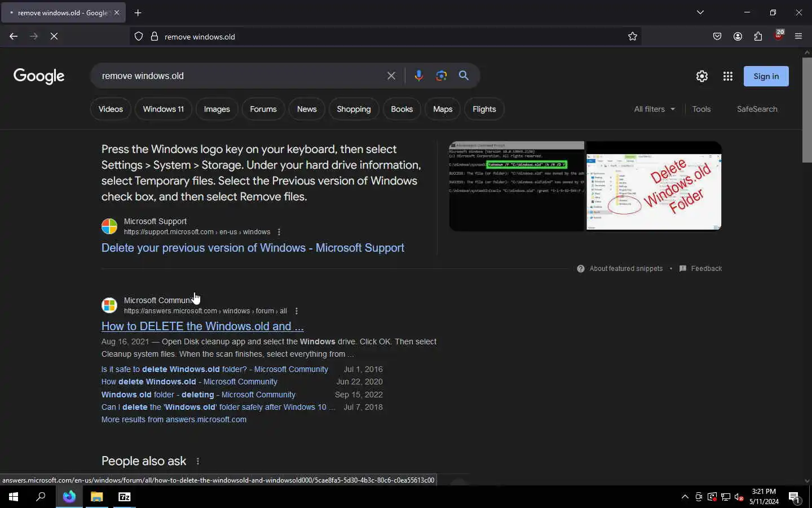Viewport: 812px width, 508px height.
Task: Open SafeSearch settings
Action: [x=757, y=109]
